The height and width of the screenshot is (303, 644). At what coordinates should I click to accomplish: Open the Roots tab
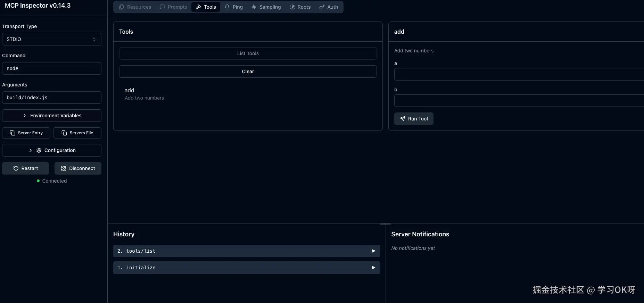point(300,7)
